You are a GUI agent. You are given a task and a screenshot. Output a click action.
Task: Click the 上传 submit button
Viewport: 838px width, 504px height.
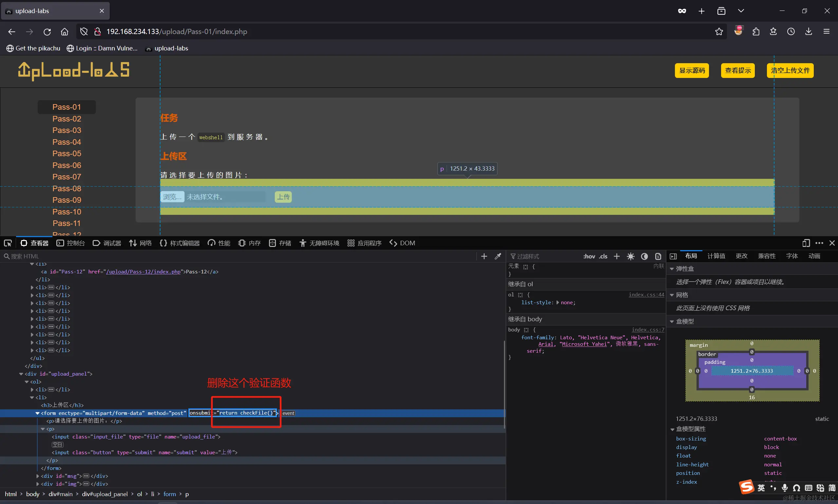click(x=283, y=196)
